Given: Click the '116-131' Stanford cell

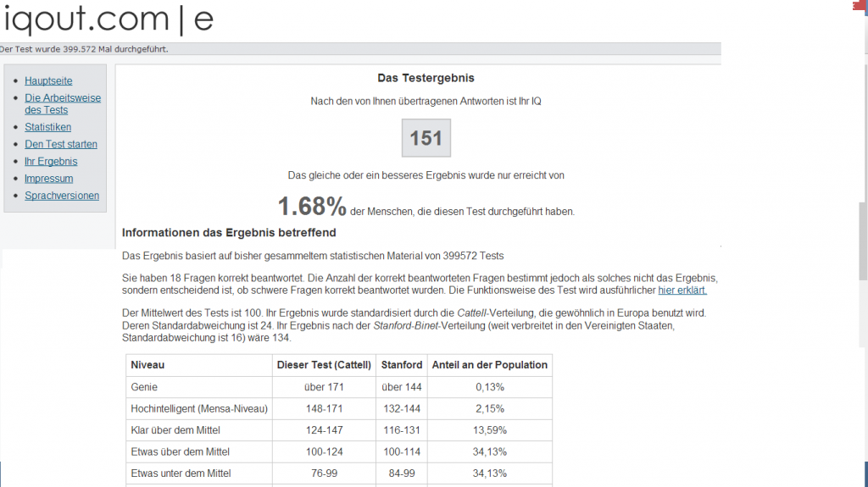Looking at the screenshot, I should (402, 430).
